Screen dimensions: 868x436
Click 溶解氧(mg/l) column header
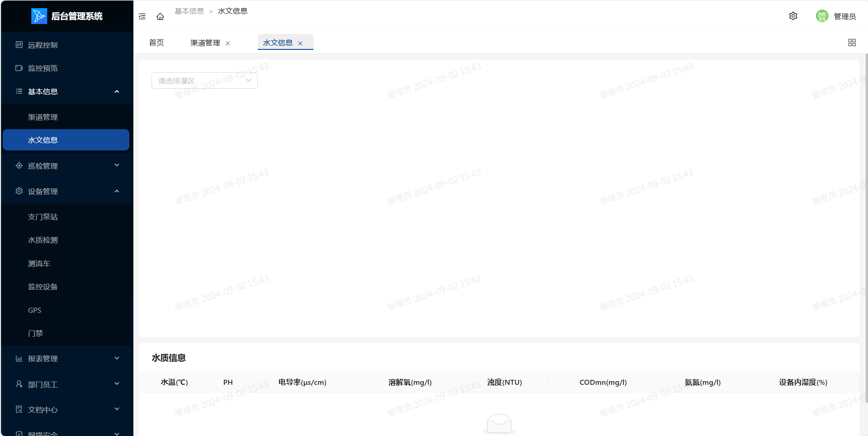click(410, 382)
